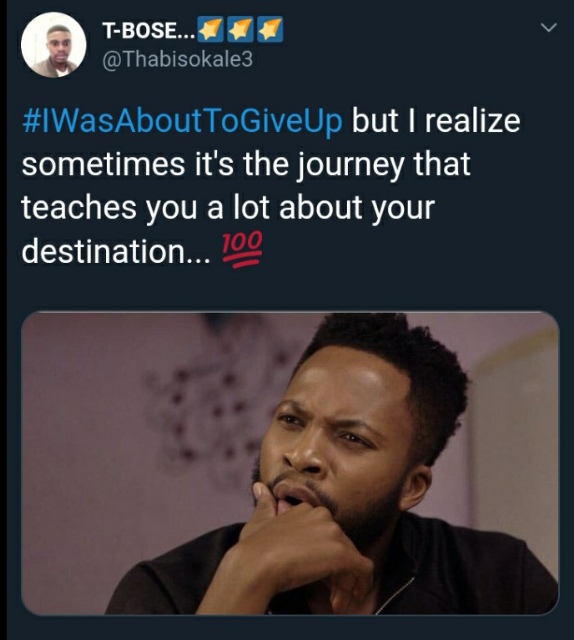Click the middle shooting star emoji
The height and width of the screenshot is (640, 574).
click(x=240, y=29)
